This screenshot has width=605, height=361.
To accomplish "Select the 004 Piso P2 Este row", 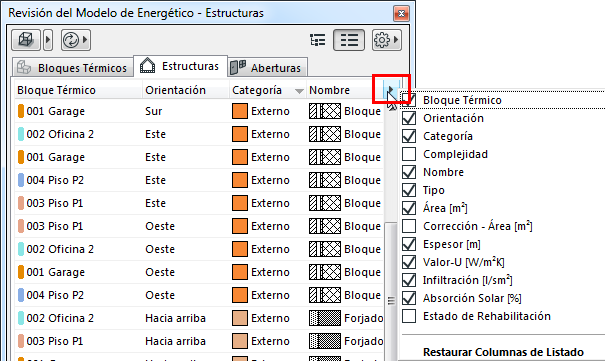I will [x=199, y=180].
